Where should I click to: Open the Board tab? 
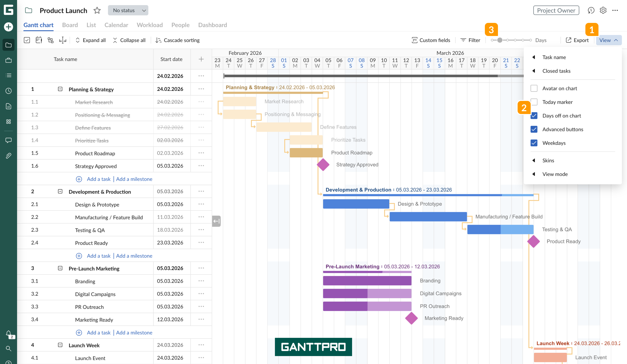point(70,25)
